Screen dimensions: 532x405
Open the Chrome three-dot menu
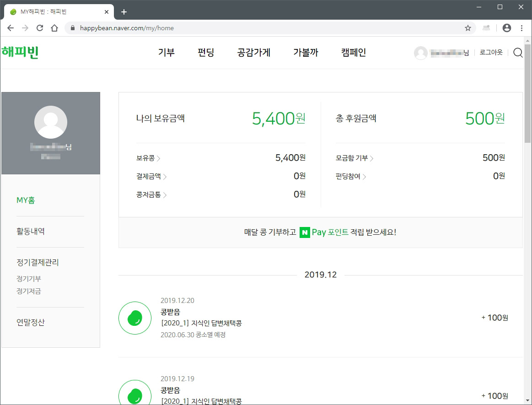521,28
